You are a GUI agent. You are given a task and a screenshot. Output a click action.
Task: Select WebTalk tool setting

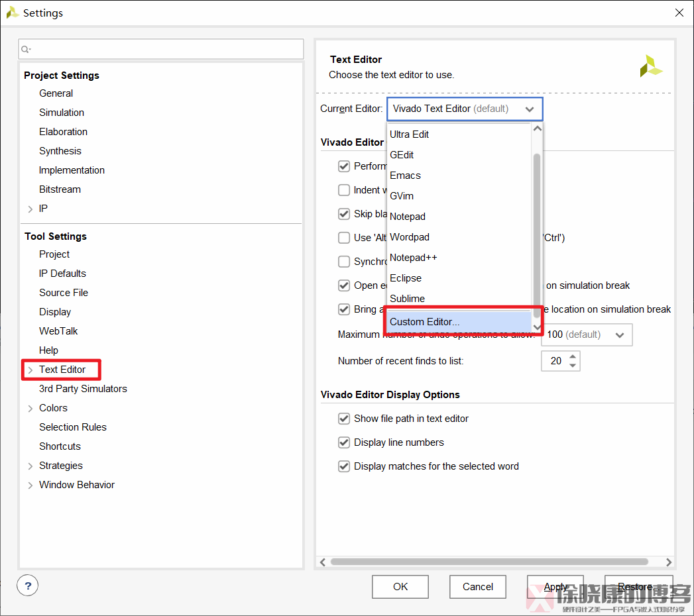click(58, 331)
